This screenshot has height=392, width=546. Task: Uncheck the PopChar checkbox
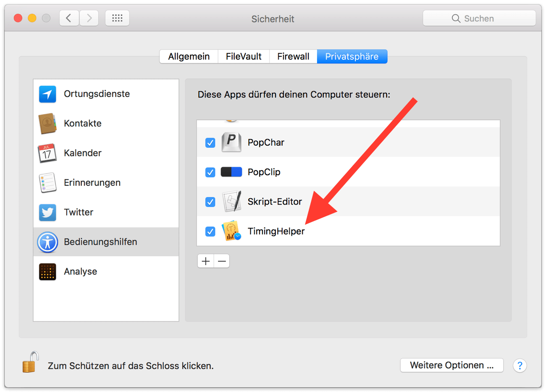point(210,143)
